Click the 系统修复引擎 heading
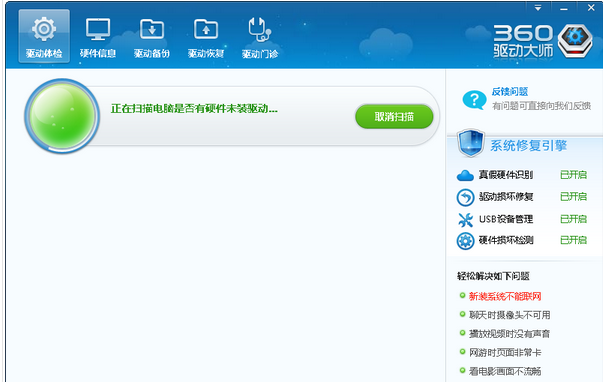The height and width of the screenshot is (382, 603). pos(528,146)
